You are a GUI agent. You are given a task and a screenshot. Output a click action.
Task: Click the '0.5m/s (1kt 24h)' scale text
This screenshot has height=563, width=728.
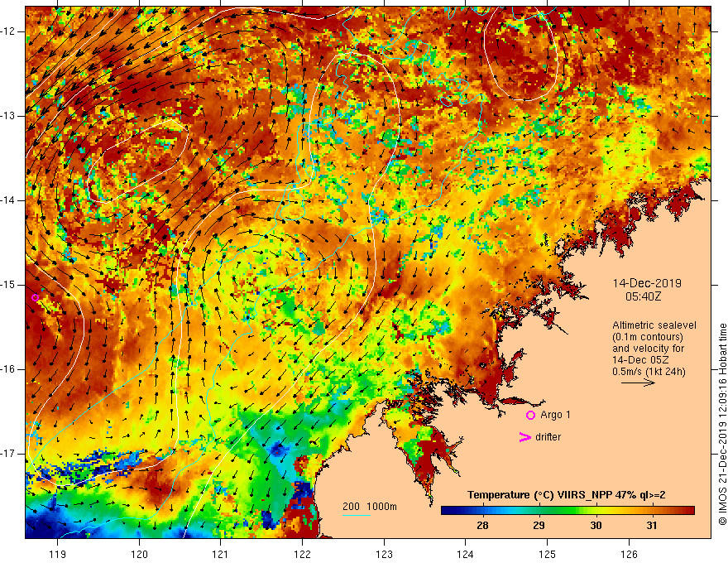pos(649,371)
